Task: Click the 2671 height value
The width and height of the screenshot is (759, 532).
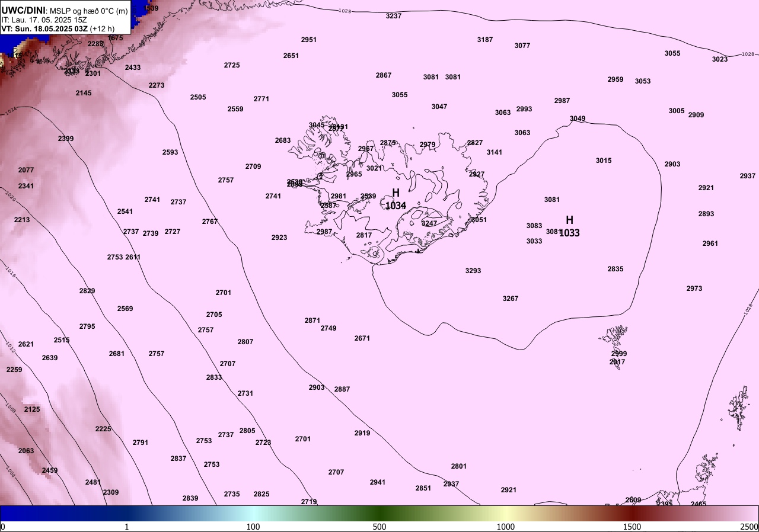Action: [362, 338]
